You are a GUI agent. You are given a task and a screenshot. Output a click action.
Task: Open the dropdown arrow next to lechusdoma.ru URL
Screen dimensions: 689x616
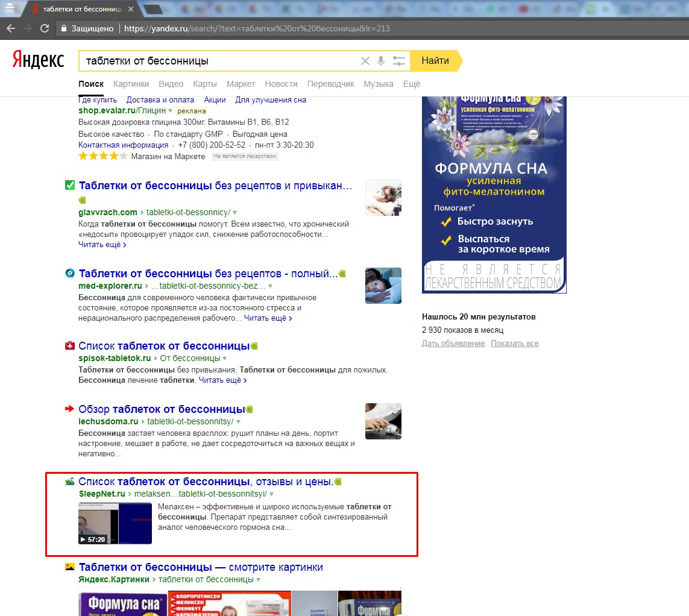239,422
